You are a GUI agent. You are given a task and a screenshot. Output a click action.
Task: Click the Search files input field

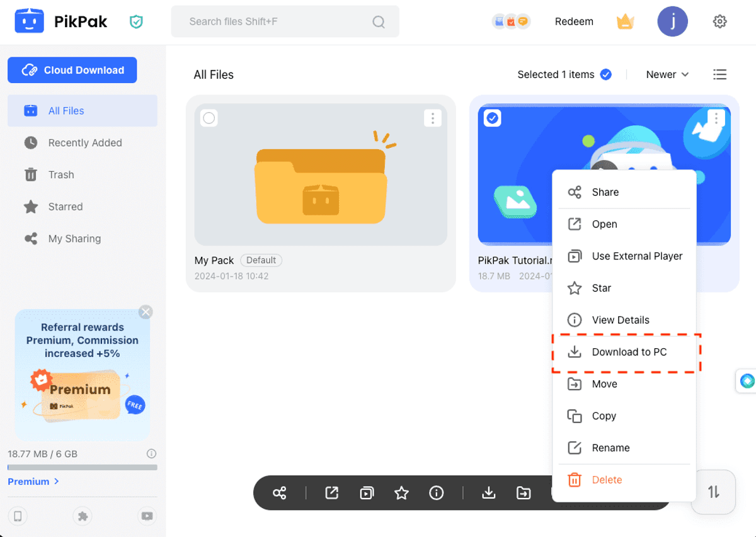[x=285, y=21]
